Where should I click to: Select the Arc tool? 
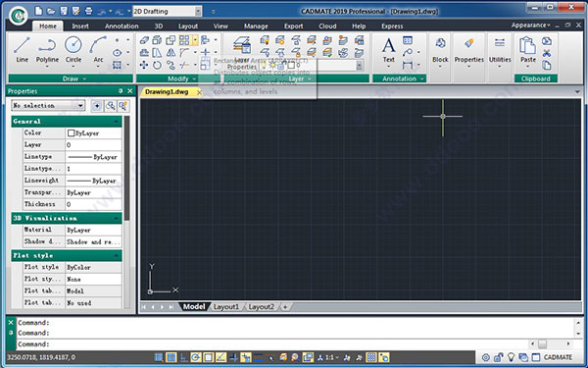coord(98,51)
